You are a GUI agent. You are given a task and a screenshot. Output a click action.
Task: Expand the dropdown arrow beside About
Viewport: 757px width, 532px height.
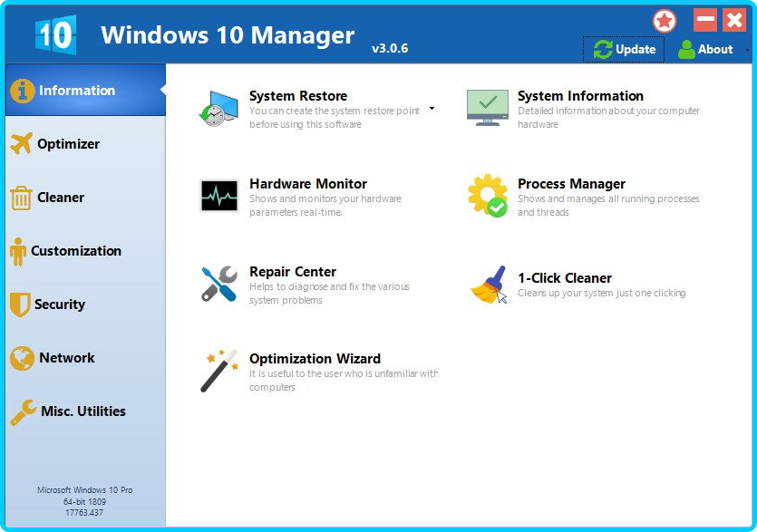click(x=747, y=50)
